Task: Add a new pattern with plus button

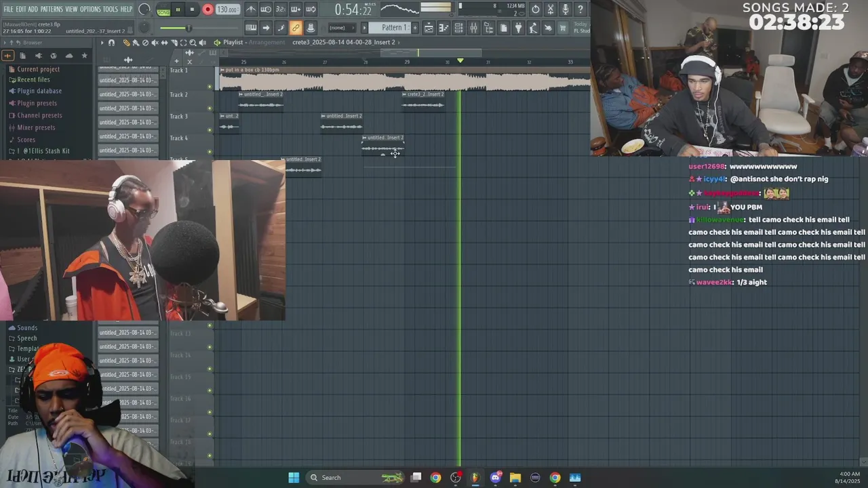Action: point(415,28)
